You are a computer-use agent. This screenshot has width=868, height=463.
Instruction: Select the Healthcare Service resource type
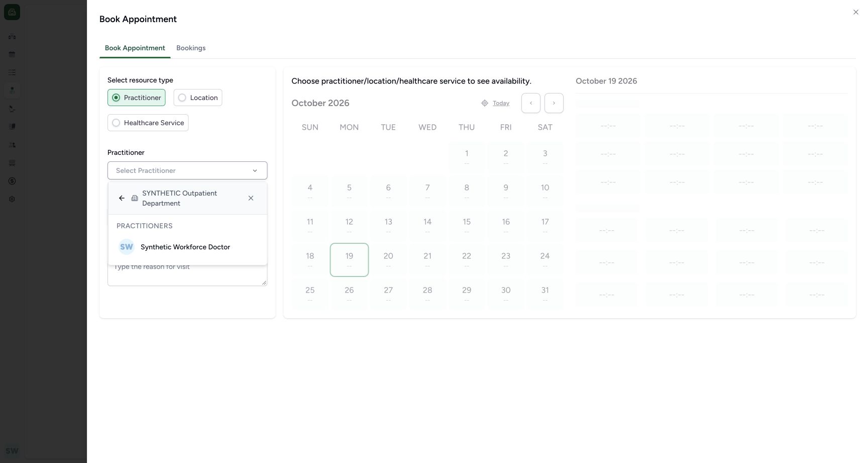point(148,123)
